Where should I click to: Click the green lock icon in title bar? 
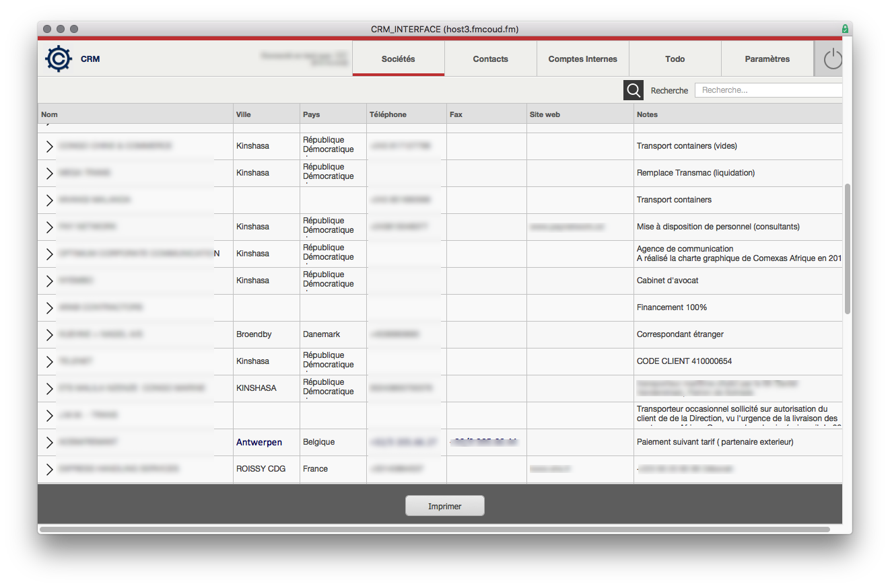pyautogui.click(x=845, y=29)
